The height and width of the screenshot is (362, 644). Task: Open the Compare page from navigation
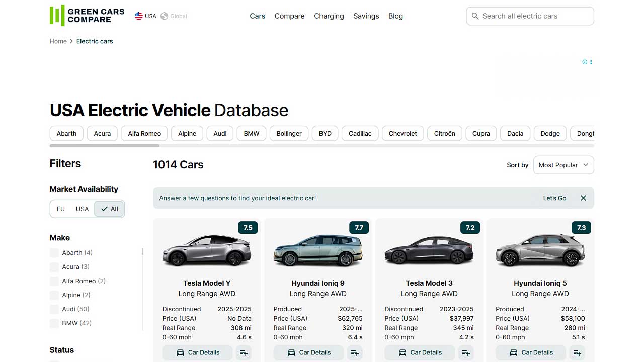pos(289,16)
